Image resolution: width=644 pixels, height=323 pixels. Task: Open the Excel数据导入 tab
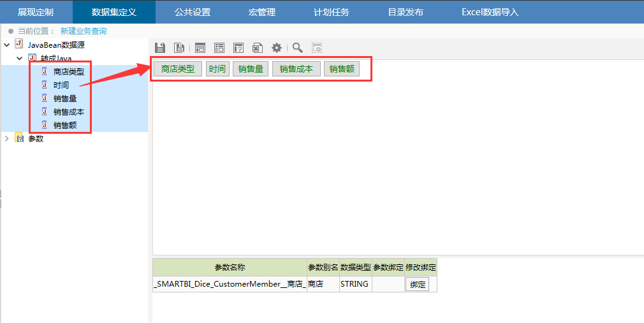[x=490, y=12]
